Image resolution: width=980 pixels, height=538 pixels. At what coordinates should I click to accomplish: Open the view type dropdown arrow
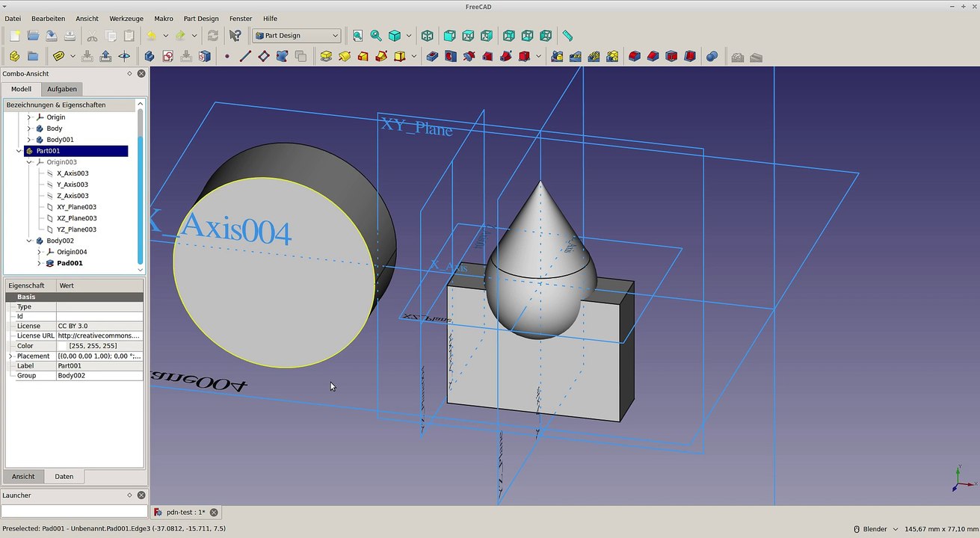coord(409,35)
